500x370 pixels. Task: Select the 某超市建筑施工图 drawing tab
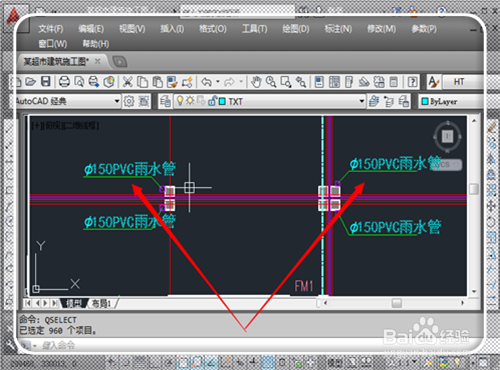(56, 61)
